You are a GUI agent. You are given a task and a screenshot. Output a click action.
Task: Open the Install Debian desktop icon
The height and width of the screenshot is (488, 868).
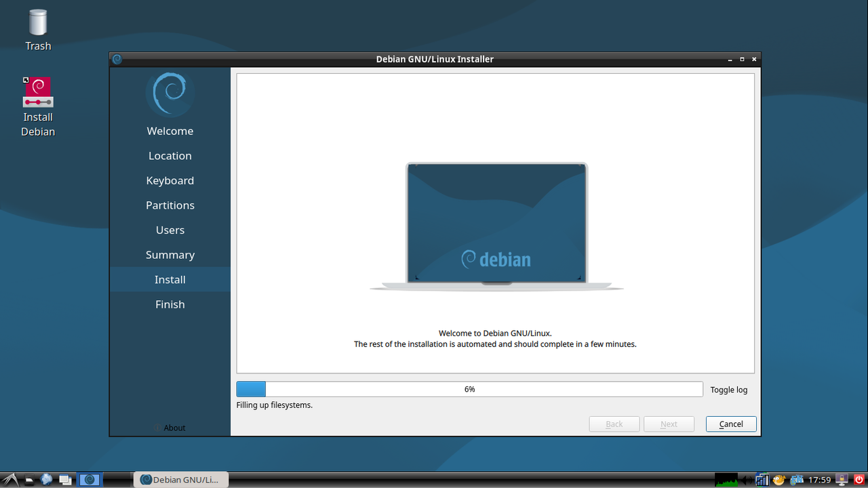37,91
